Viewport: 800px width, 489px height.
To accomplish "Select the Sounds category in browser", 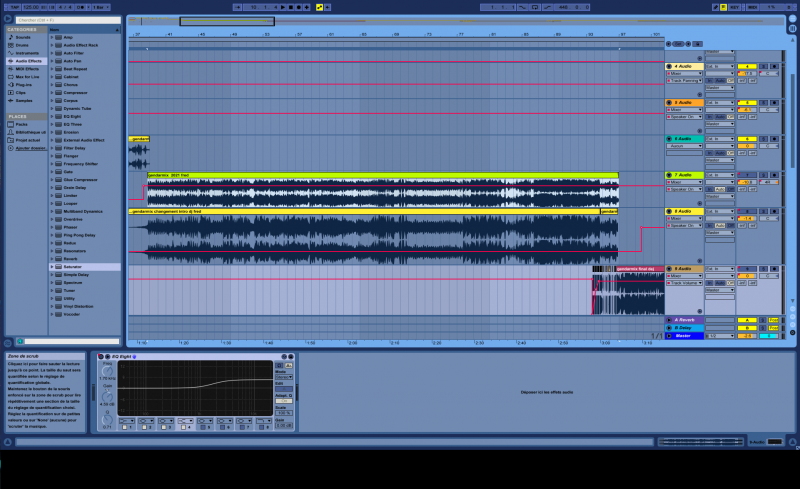I will coord(23,37).
